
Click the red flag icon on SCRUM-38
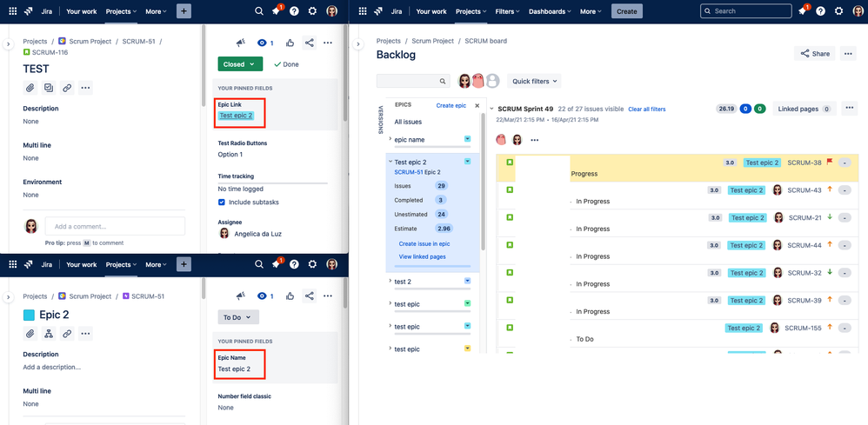click(830, 163)
